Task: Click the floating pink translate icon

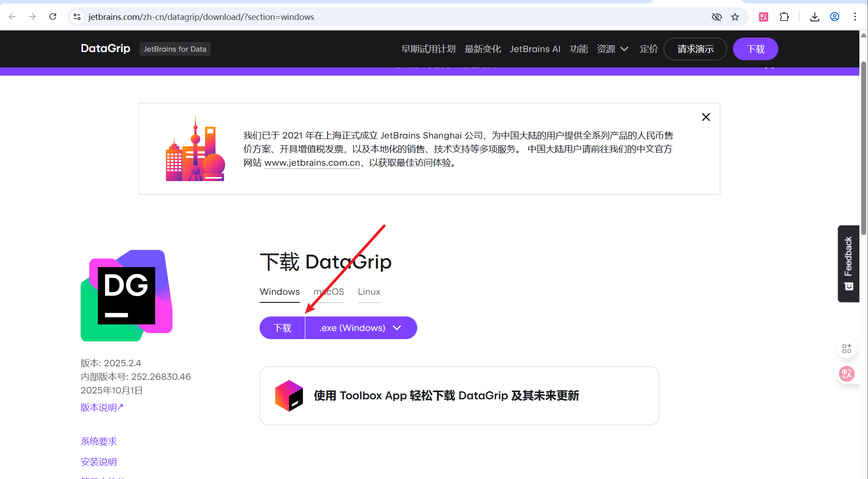Action: tap(846, 374)
